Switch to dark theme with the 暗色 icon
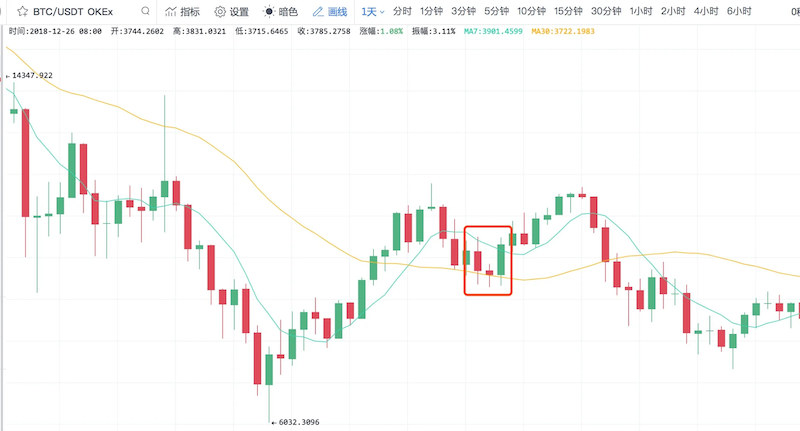 (x=268, y=11)
